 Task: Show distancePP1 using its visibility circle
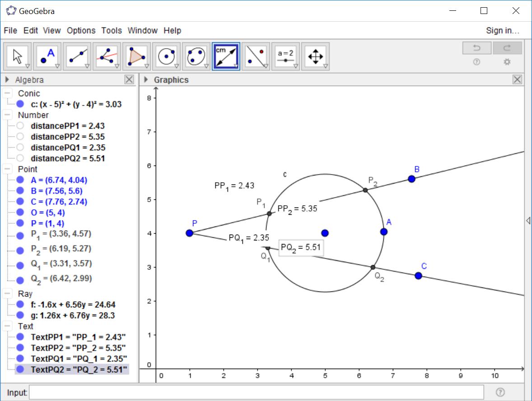20,126
